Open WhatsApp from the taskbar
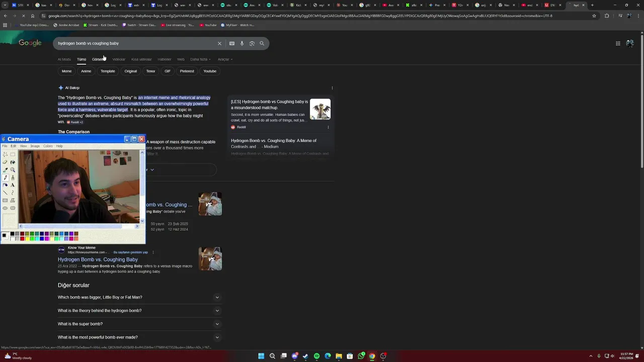 coord(361,356)
